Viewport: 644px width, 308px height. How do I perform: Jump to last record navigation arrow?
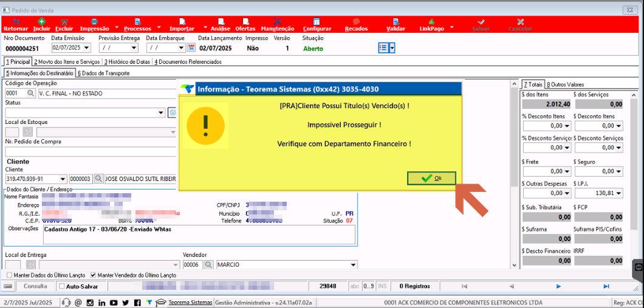[606, 286]
